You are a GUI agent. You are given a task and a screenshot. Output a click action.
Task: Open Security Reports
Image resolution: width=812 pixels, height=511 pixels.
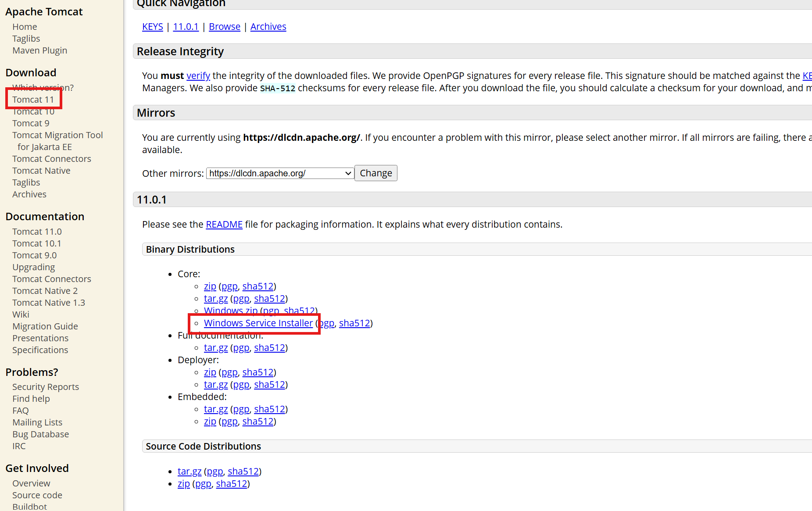[x=45, y=387]
